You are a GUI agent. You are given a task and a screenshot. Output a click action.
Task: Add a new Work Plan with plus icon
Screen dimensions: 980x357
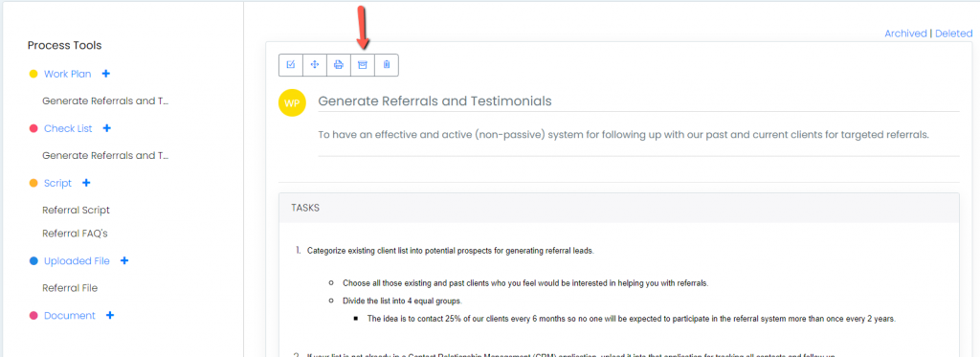(105, 74)
